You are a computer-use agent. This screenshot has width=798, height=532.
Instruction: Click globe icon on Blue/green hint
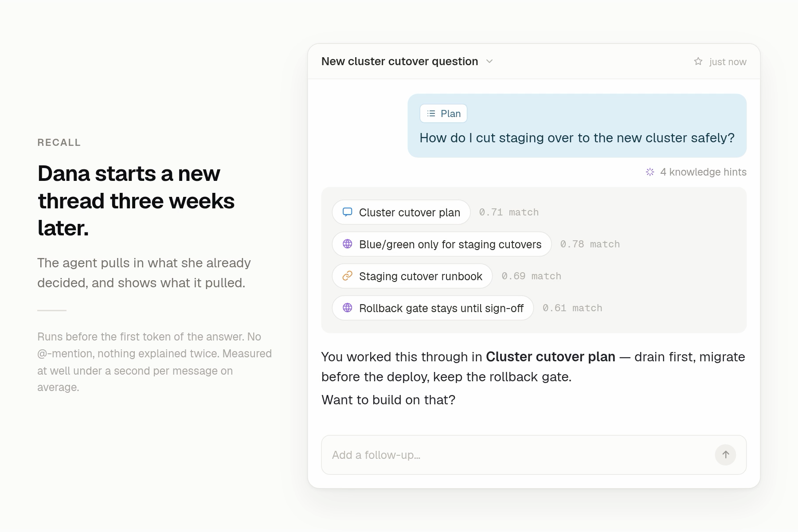tap(348, 244)
